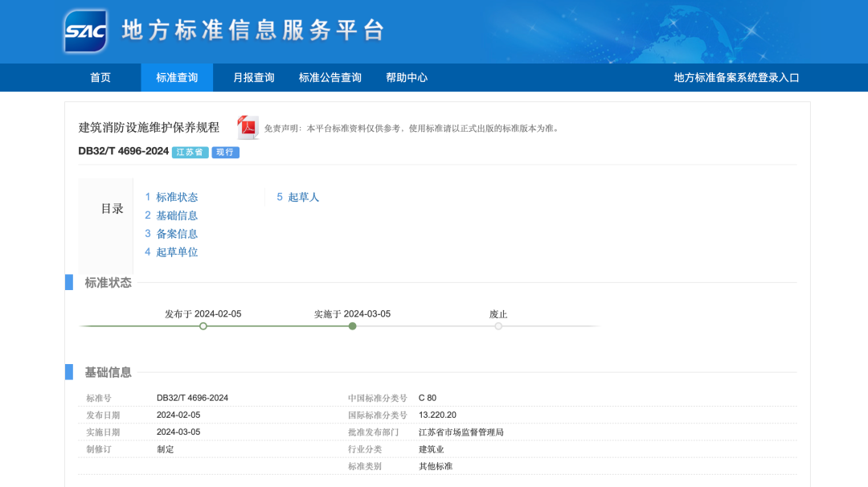Click the 免责声明 disclaimer text
868x487 pixels.
pos(412,129)
